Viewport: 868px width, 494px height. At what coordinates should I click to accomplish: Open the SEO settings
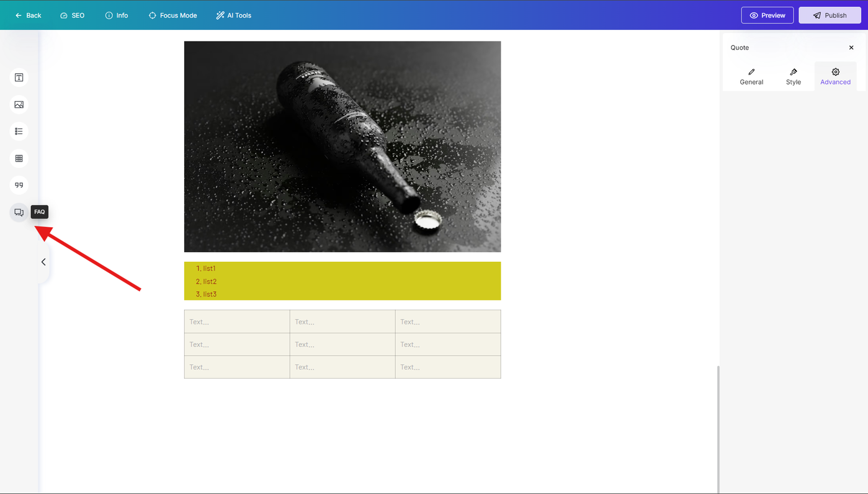[x=73, y=16]
